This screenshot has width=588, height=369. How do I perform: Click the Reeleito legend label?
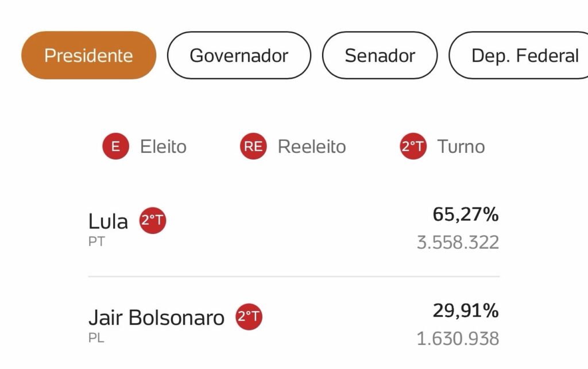[x=312, y=147]
